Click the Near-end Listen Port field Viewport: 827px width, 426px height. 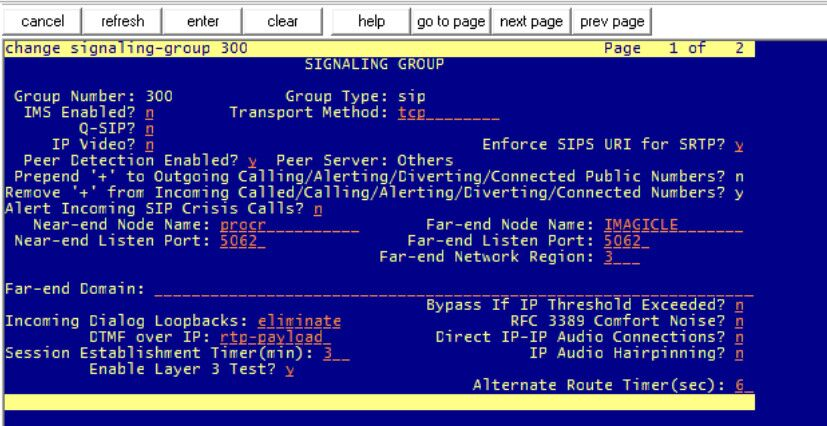coord(242,241)
